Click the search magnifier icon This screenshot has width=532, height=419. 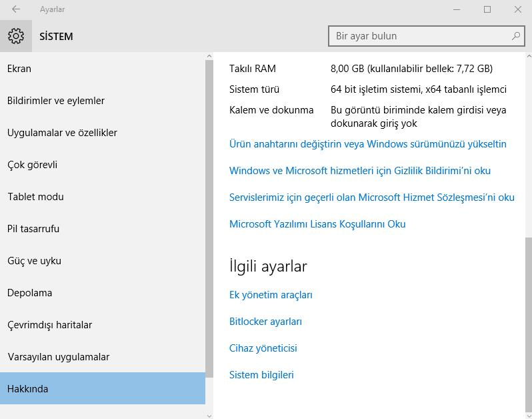tap(515, 36)
